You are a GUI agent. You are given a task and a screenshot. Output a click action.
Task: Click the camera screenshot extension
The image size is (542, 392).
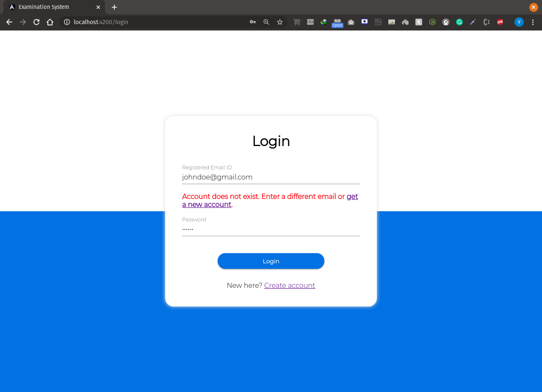point(351,22)
